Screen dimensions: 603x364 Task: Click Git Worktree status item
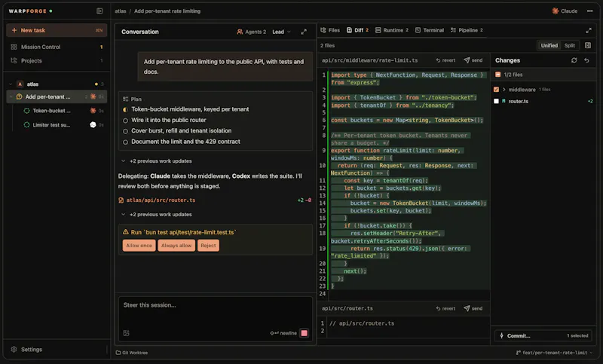point(132,353)
